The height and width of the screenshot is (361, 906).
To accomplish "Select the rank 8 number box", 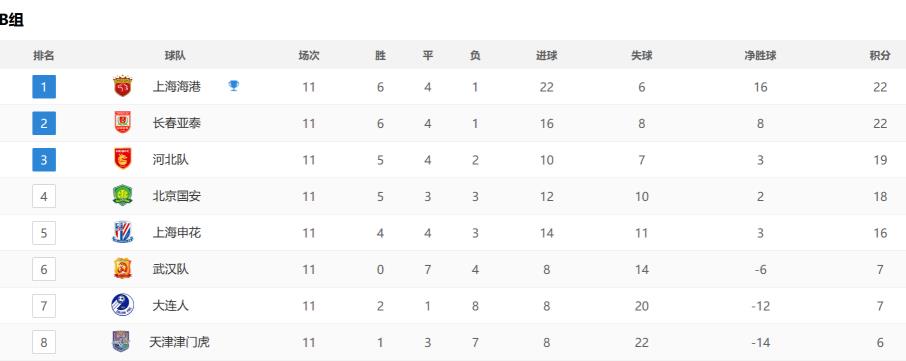I will click(44, 341).
